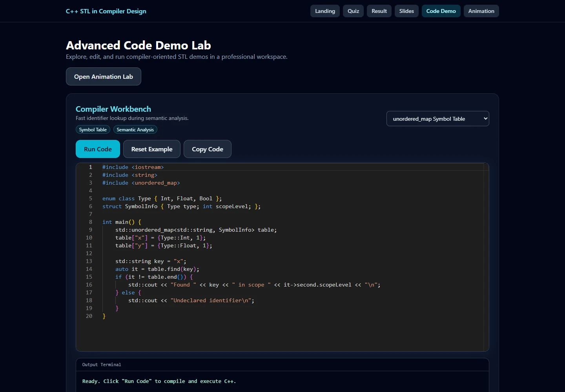Open Animation Lab button
The image size is (565, 392).
click(104, 76)
